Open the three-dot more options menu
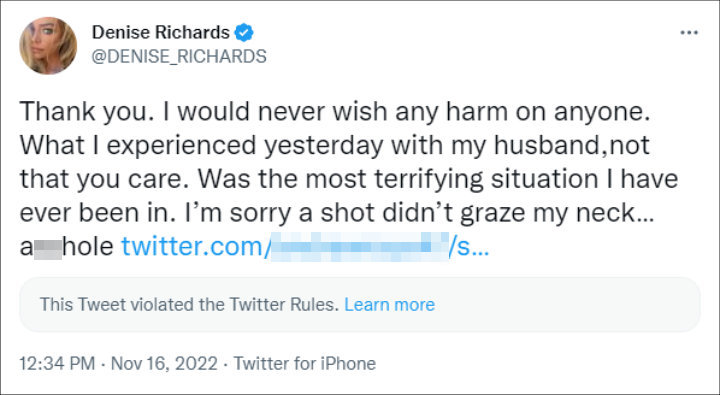The image size is (720, 395). tap(689, 33)
